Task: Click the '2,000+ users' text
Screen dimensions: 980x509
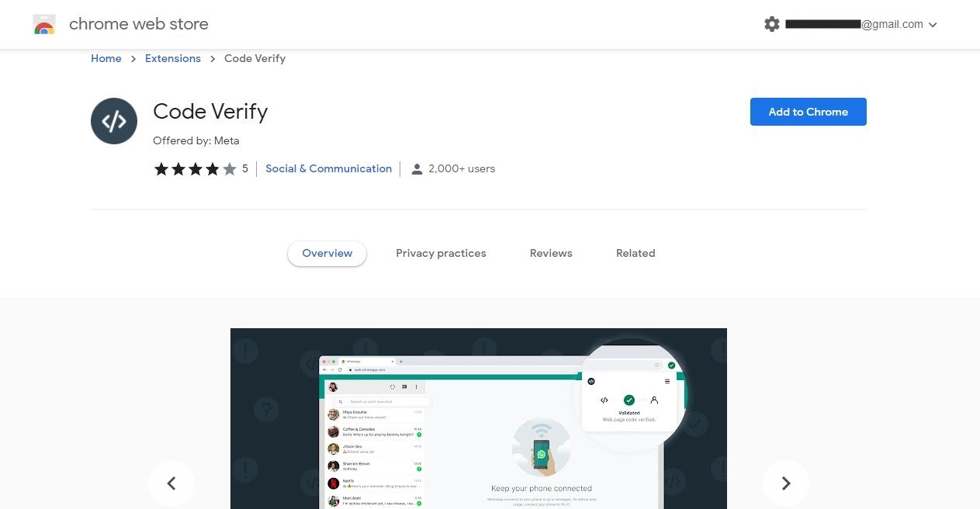Action: coord(462,168)
